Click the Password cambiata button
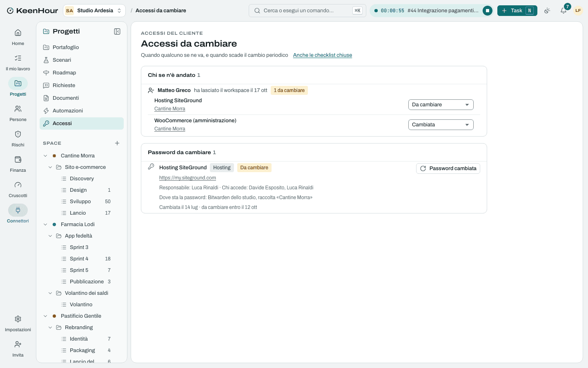588x368 pixels. pyautogui.click(x=448, y=168)
